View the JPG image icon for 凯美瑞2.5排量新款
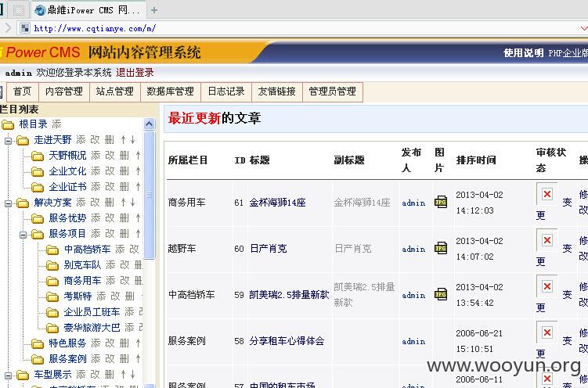The image size is (588, 388). 441,294
